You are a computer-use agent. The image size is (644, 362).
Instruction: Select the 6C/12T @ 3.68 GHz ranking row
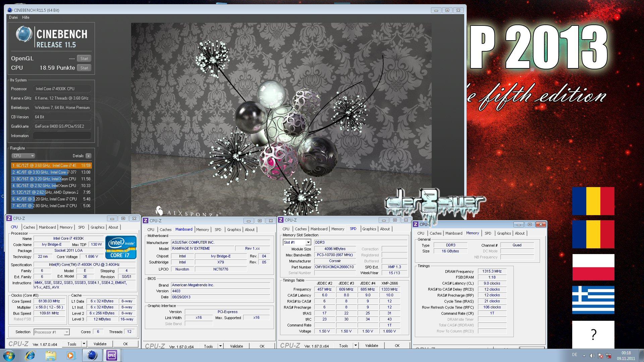coord(51,165)
